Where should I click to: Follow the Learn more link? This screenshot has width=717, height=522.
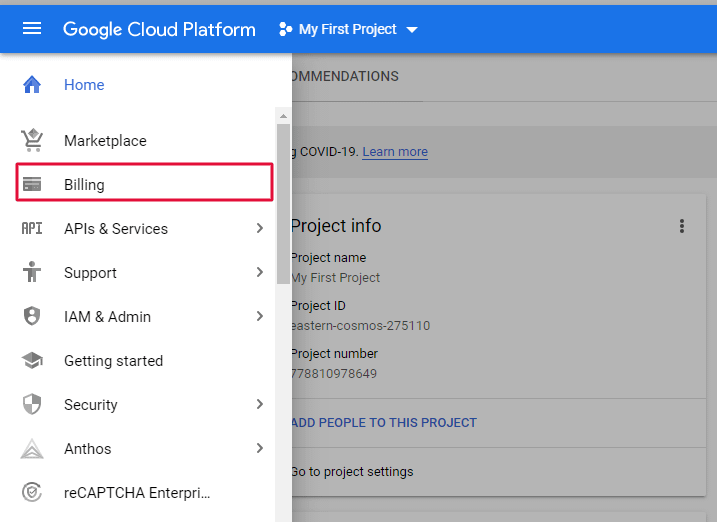(395, 152)
